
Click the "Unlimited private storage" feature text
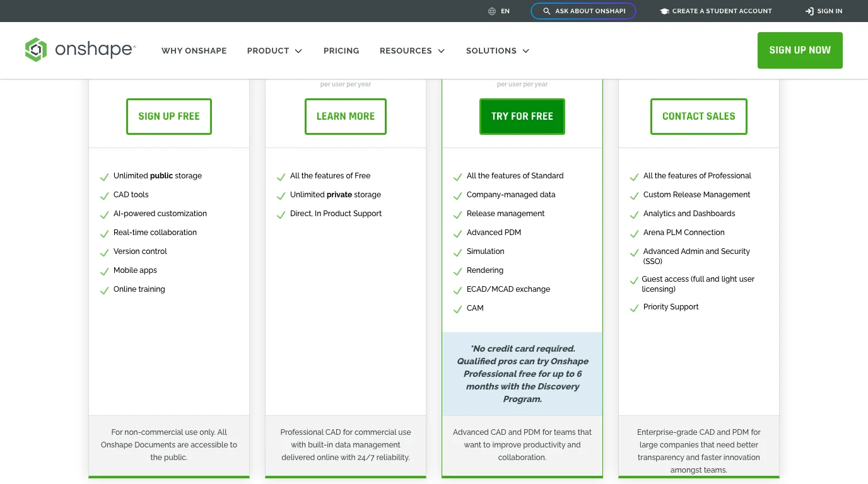pos(336,195)
